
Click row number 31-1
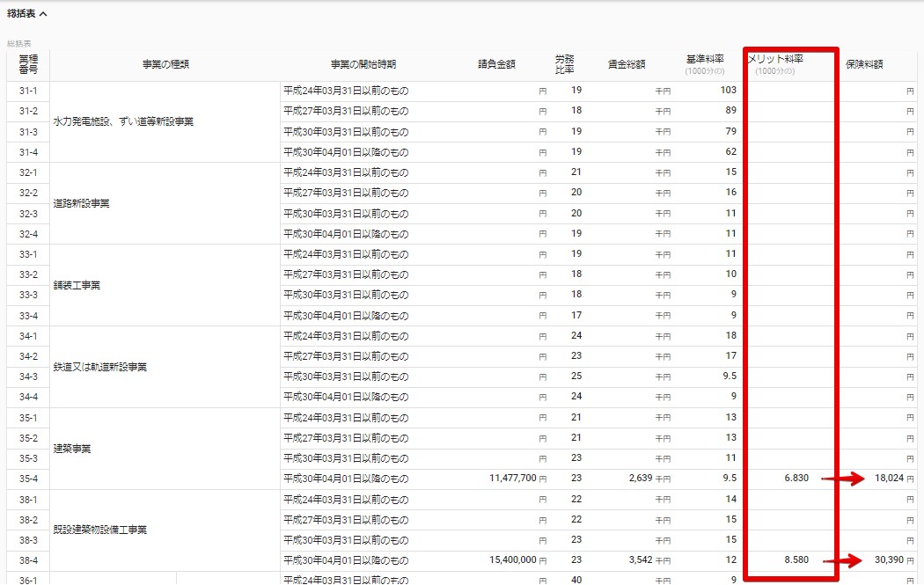(x=28, y=91)
